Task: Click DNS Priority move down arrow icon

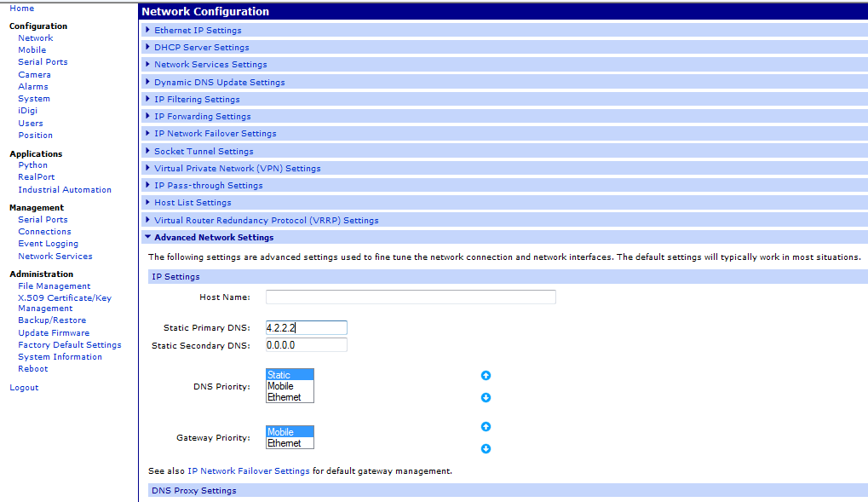Action: (x=486, y=397)
